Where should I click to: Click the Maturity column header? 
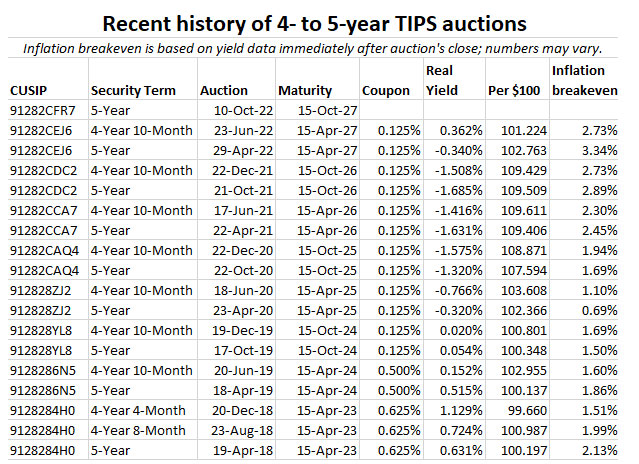tap(306, 91)
